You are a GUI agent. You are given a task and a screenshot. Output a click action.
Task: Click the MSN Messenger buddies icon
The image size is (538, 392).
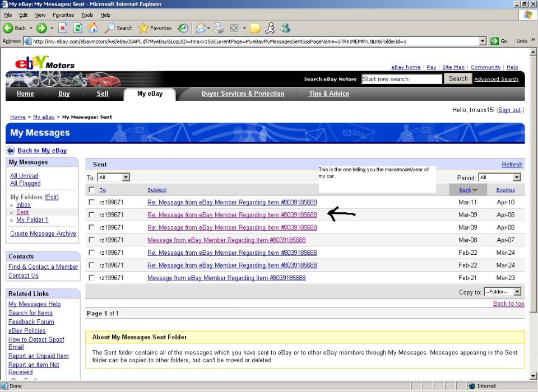click(285, 28)
